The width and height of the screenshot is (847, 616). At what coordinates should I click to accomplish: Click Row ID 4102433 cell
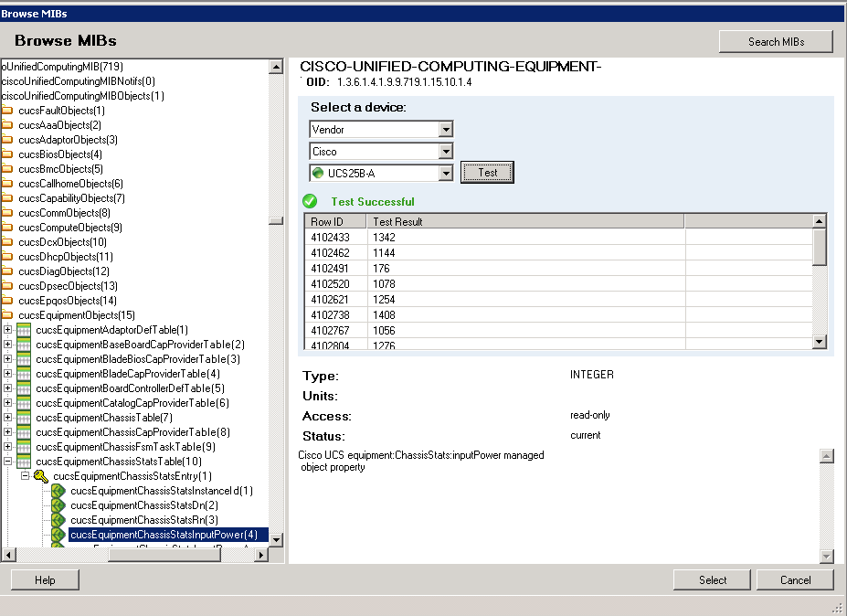pyautogui.click(x=336, y=238)
